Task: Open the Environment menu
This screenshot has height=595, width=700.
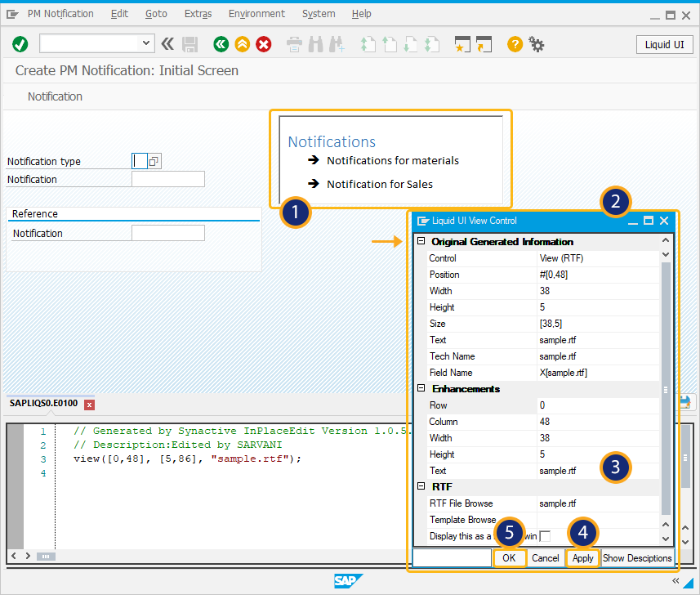Action: click(256, 14)
